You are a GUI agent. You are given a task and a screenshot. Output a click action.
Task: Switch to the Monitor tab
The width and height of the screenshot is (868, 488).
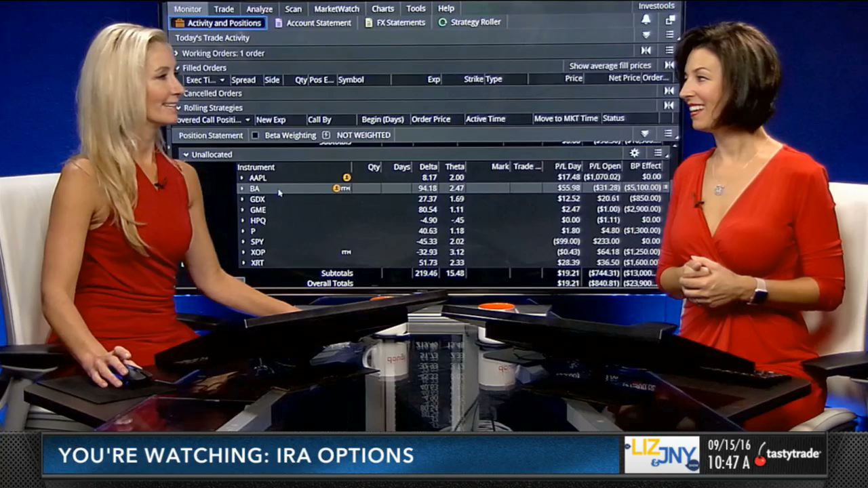click(x=187, y=9)
